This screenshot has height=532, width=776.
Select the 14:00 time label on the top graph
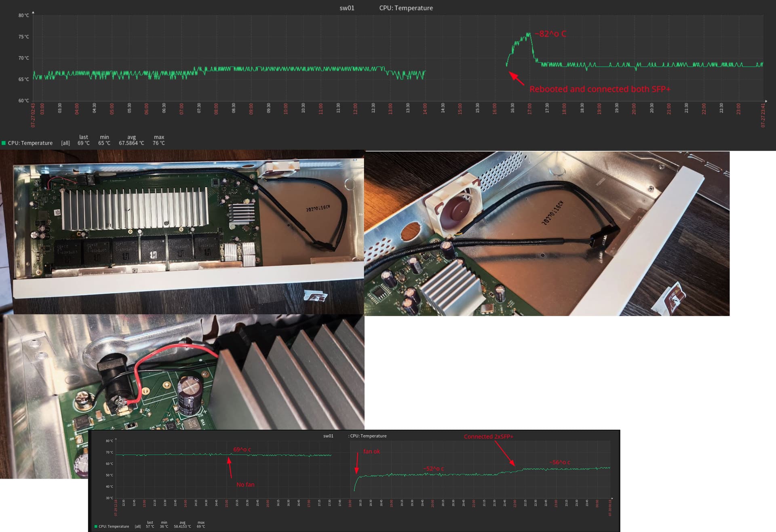click(425, 108)
